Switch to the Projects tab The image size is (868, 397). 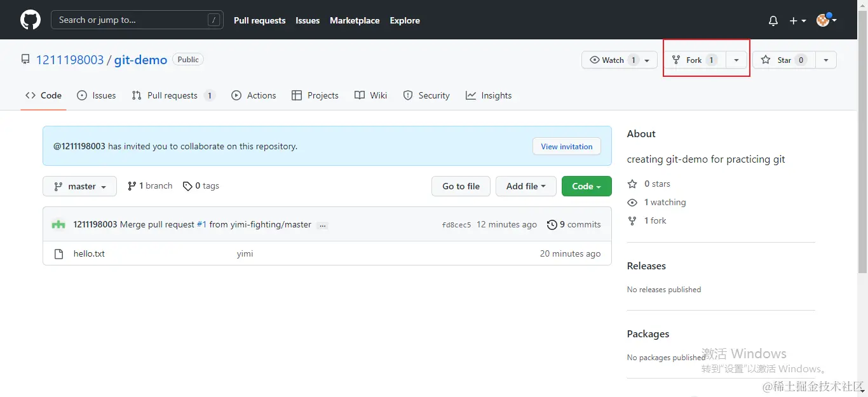pos(315,95)
